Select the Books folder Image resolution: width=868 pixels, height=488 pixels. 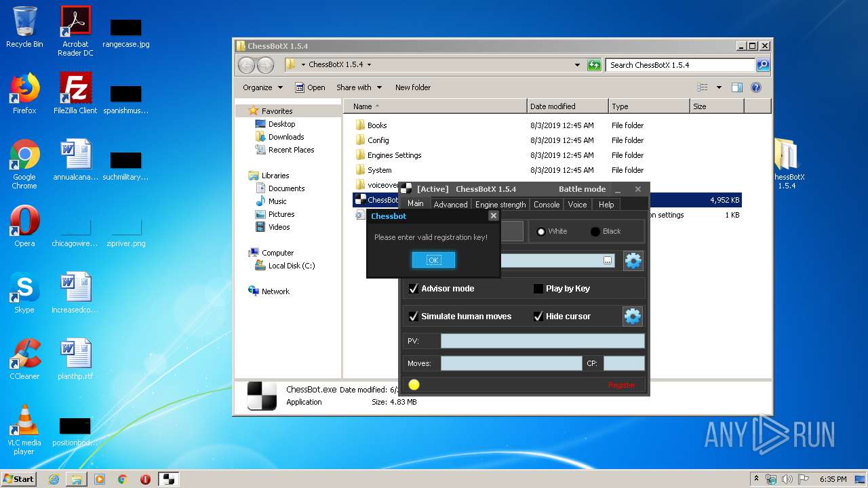click(x=376, y=125)
